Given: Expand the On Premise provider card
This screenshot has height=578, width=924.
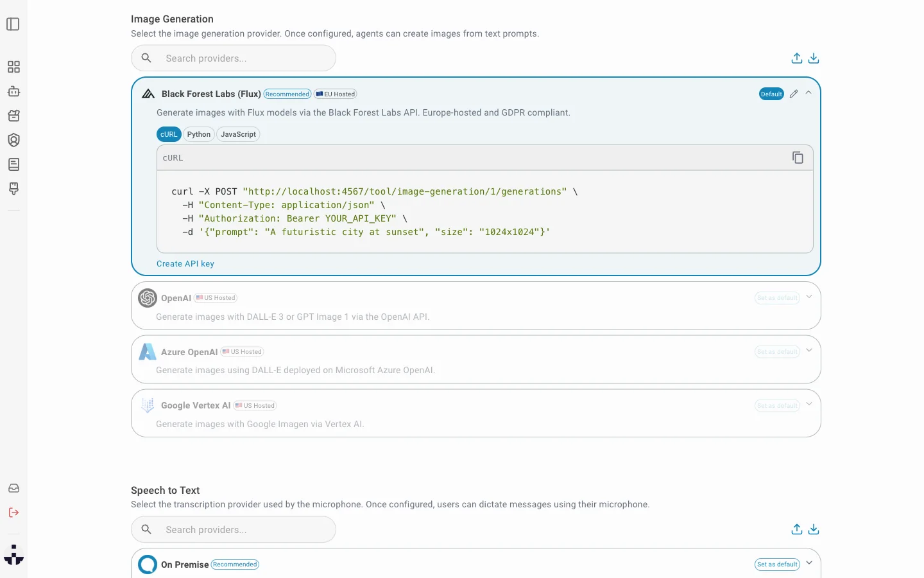Looking at the screenshot, I should pyautogui.click(x=809, y=563).
